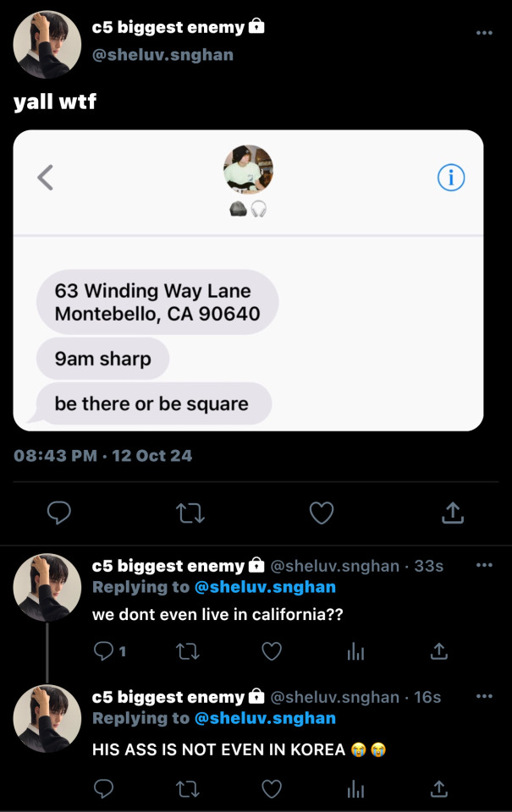Open more options on the main tweet
The width and height of the screenshot is (512, 812).
tap(484, 33)
